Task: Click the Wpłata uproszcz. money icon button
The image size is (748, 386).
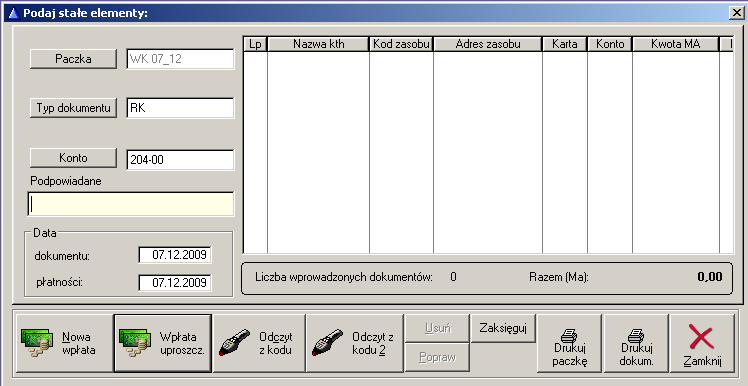Action: pyautogui.click(x=163, y=343)
